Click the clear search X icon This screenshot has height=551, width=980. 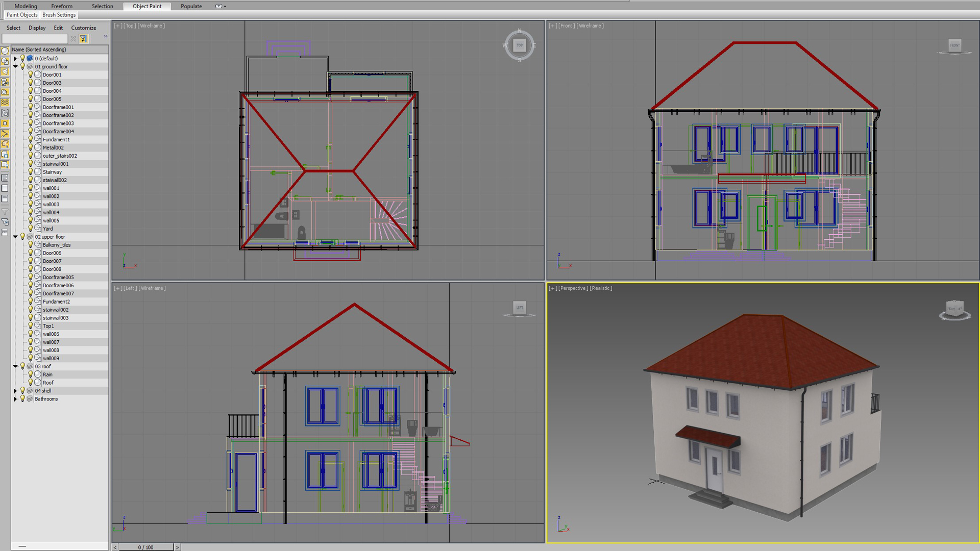73,39
